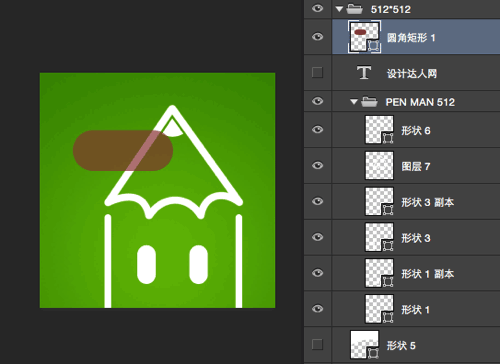500x364 pixels.
Task: Click the 形状 5 layer name
Action: pyautogui.click(x=401, y=346)
